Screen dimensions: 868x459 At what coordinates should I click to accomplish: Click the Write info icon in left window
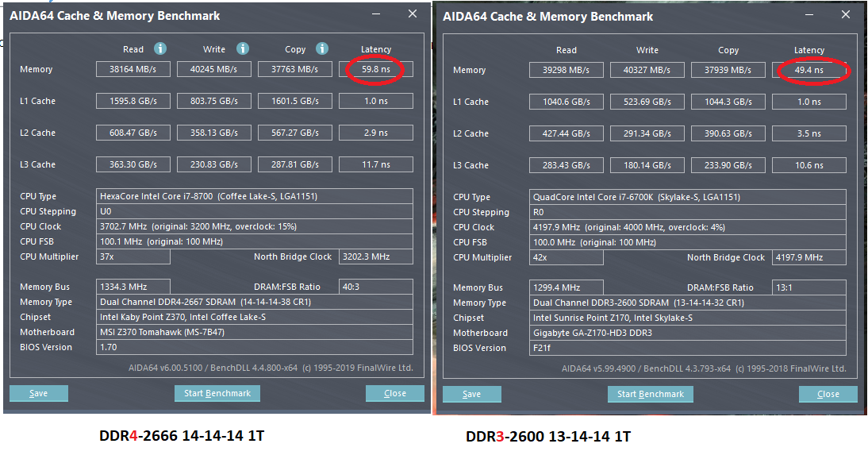tap(243, 48)
